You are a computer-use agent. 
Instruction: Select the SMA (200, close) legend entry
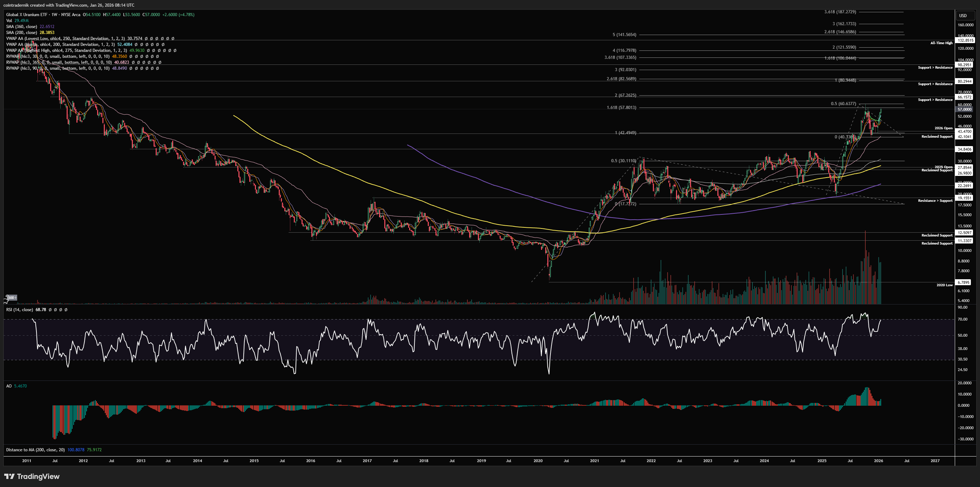click(x=22, y=33)
